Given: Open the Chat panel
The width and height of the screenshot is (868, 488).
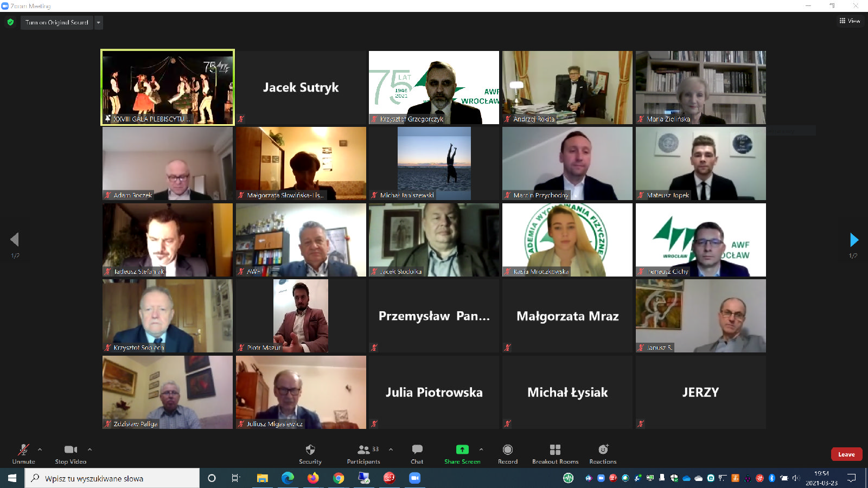Looking at the screenshot, I should pyautogui.click(x=417, y=450).
